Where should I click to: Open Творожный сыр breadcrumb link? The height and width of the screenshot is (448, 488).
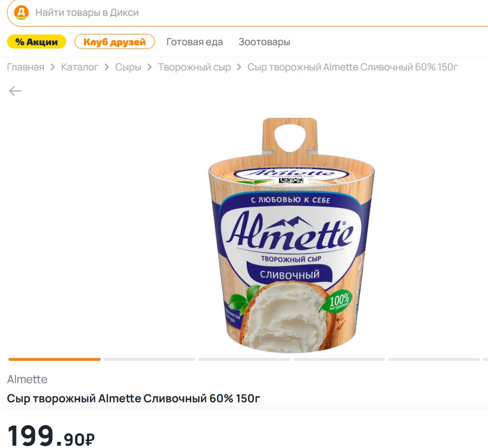click(194, 67)
